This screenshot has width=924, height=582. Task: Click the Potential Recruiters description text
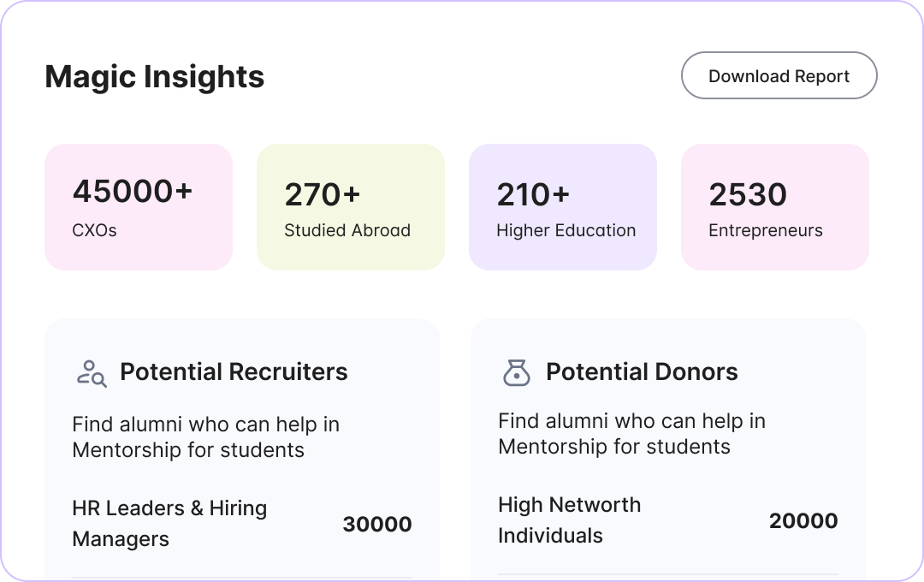click(x=205, y=437)
